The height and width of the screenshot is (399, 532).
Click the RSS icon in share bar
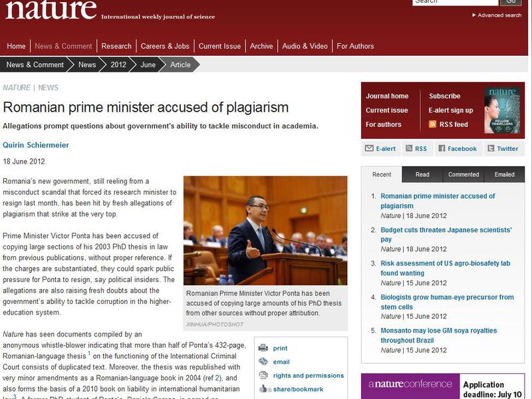(409, 149)
